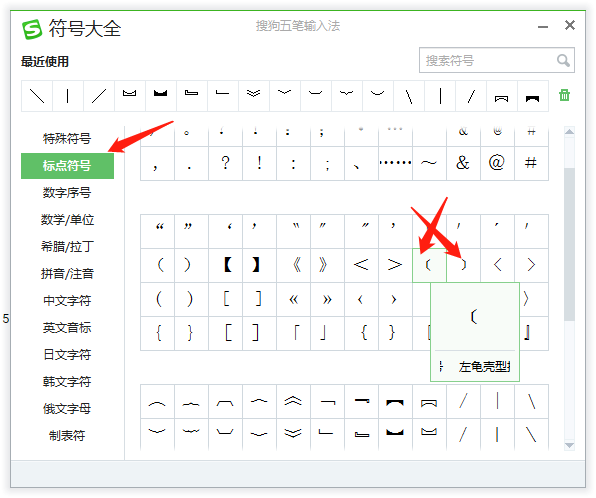Insert the ︻ black vertical lenticular bracket in the grid
Screen dimensions: 596x498
pos(395,401)
